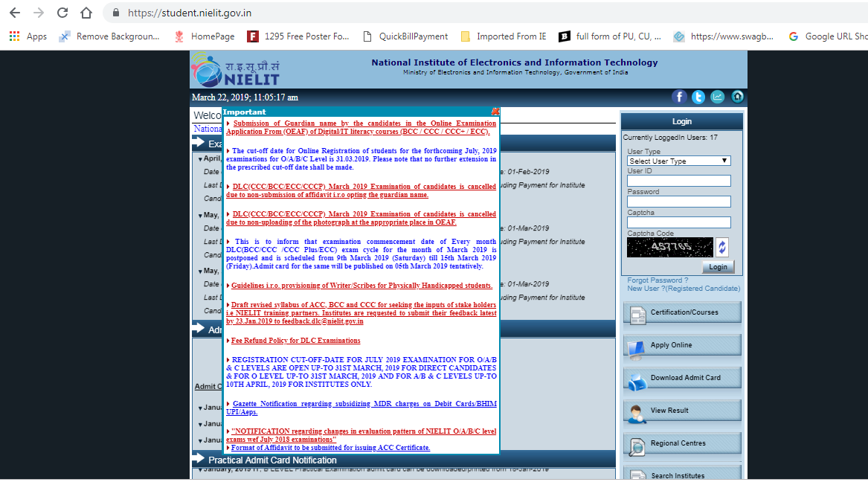
Task: Click the User ID field
Action: [x=678, y=181]
